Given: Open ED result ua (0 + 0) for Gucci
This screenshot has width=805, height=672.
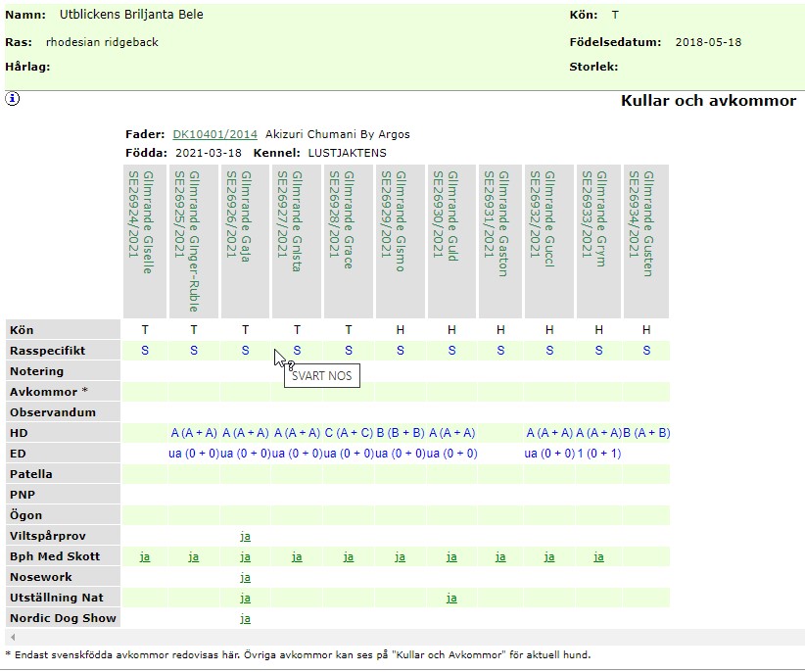Looking at the screenshot, I should [549, 454].
